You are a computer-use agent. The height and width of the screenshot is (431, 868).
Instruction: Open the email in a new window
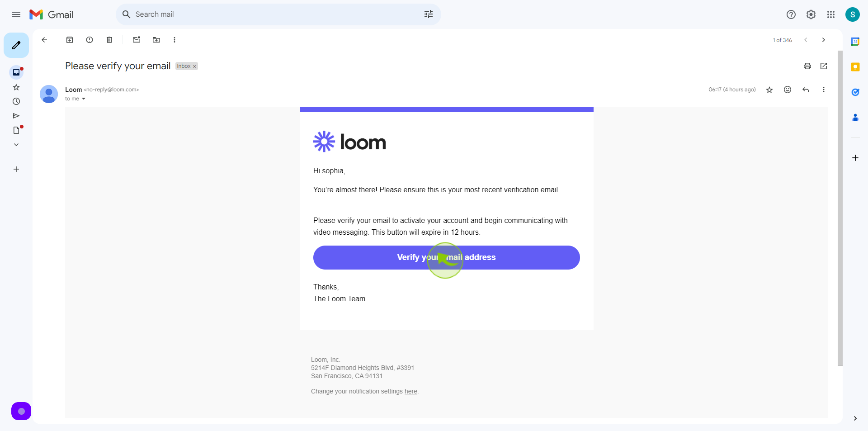(x=824, y=66)
